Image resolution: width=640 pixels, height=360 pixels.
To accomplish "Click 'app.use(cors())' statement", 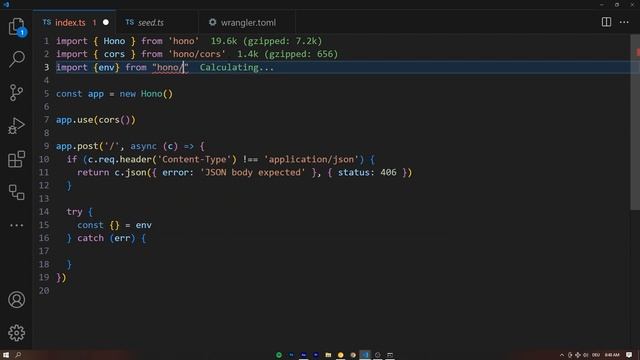I will point(96,120).
